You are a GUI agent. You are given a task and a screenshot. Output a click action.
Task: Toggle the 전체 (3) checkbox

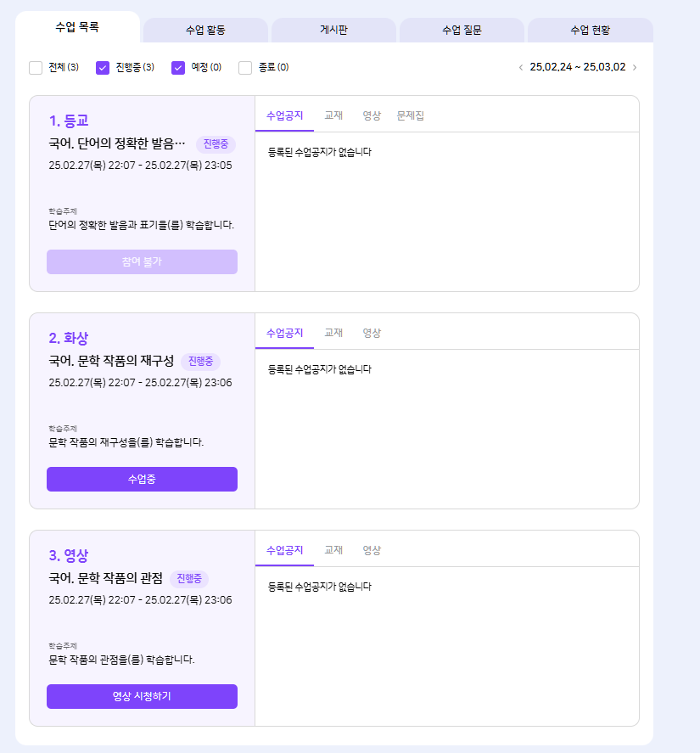pyautogui.click(x=36, y=68)
